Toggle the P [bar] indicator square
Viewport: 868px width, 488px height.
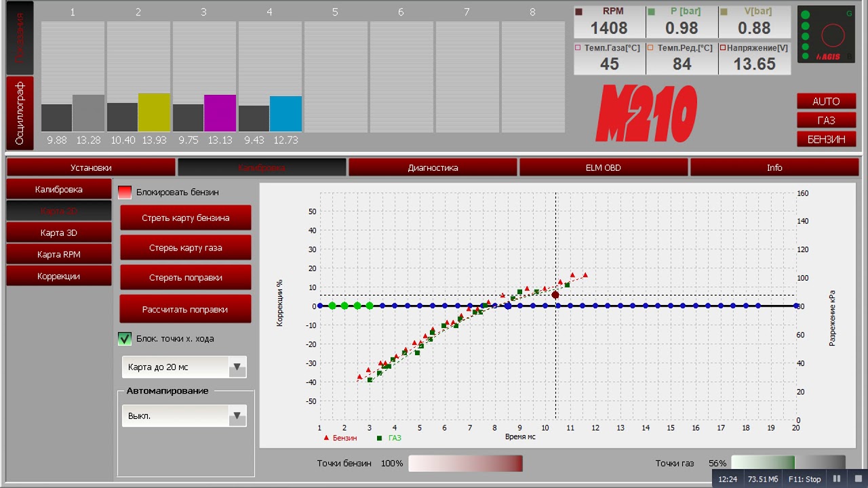click(652, 12)
